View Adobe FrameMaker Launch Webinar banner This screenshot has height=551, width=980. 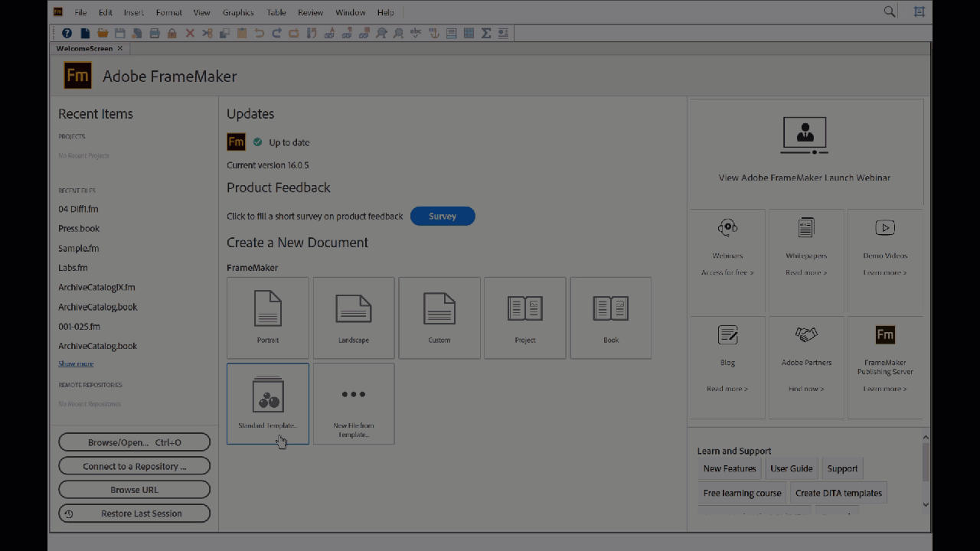point(805,152)
